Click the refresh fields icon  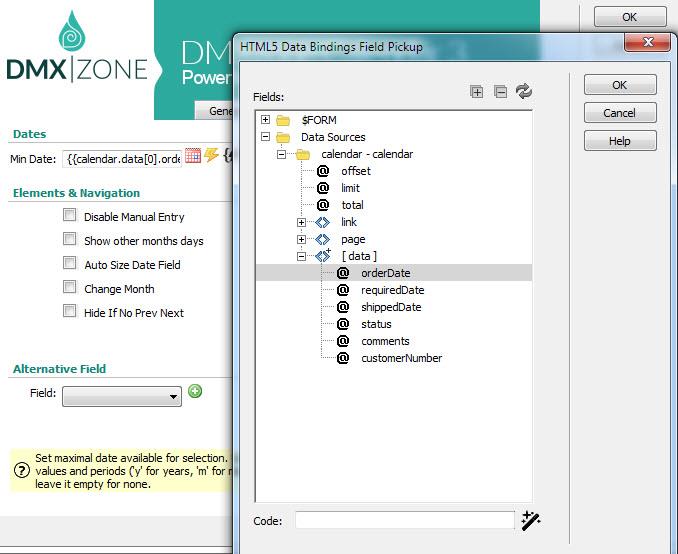click(524, 92)
